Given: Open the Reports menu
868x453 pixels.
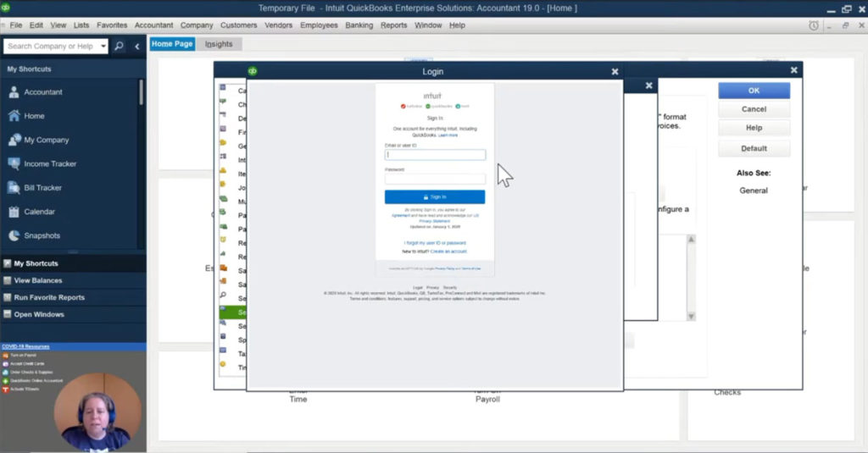Looking at the screenshot, I should [x=393, y=25].
